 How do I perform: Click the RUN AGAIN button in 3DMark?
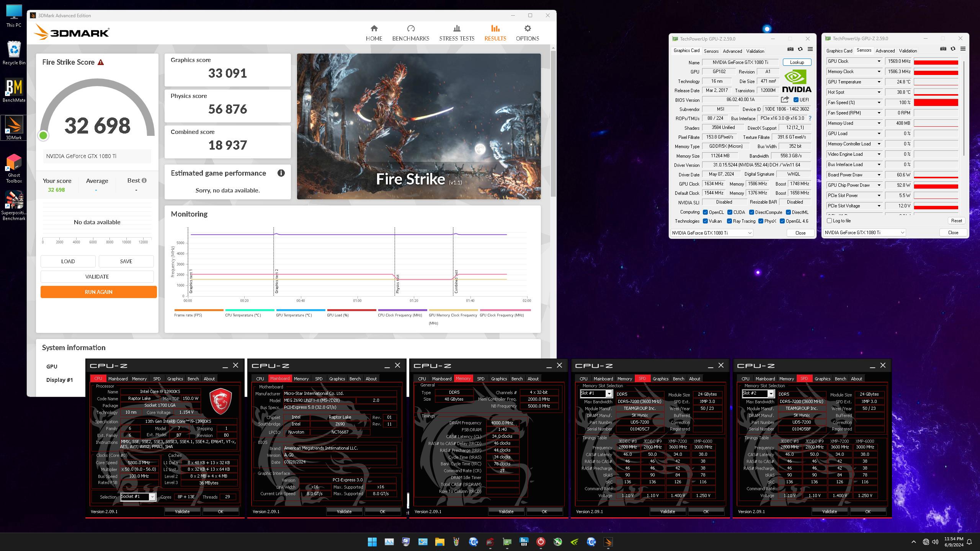click(98, 292)
